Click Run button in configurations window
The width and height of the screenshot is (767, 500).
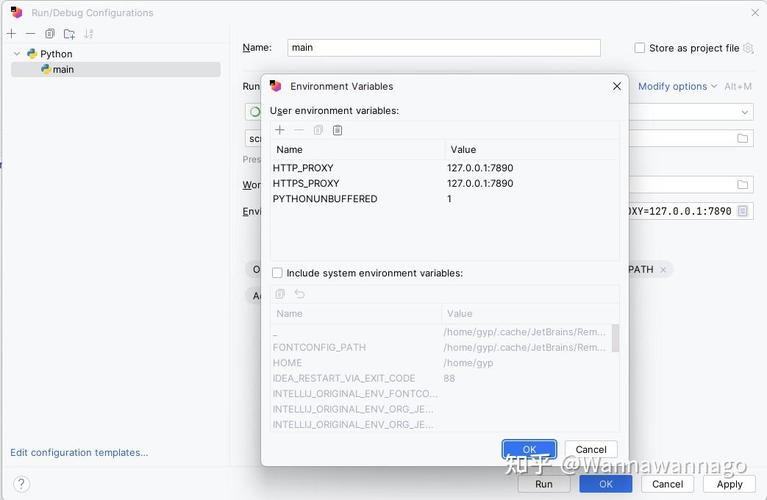(x=544, y=484)
